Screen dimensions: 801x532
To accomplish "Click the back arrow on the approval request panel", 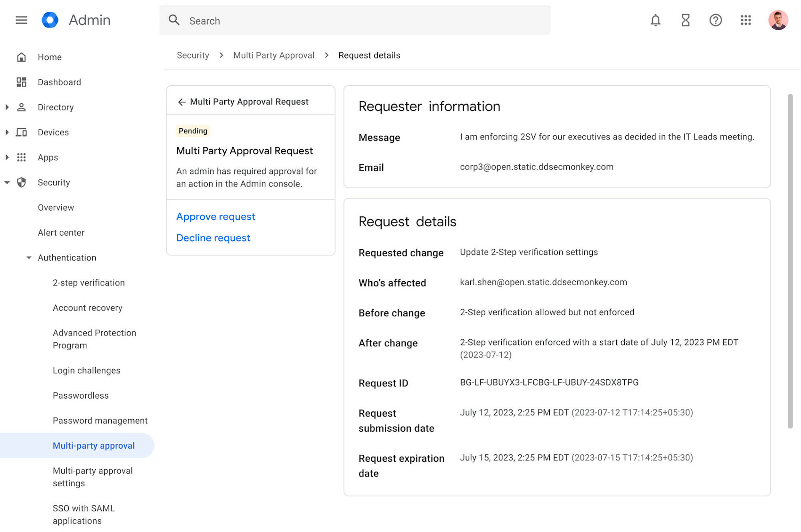I will click(x=182, y=101).
